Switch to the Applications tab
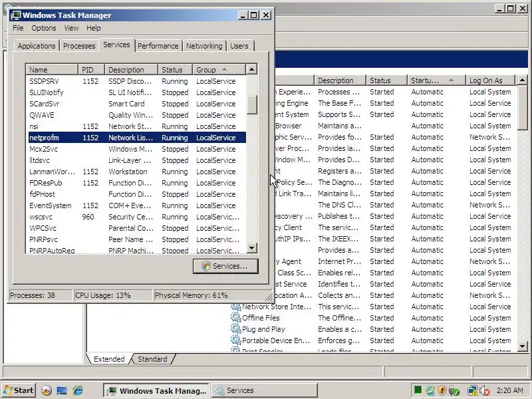Image resolution: width=532 pixels, height=399 pixels. pos(37,46)
